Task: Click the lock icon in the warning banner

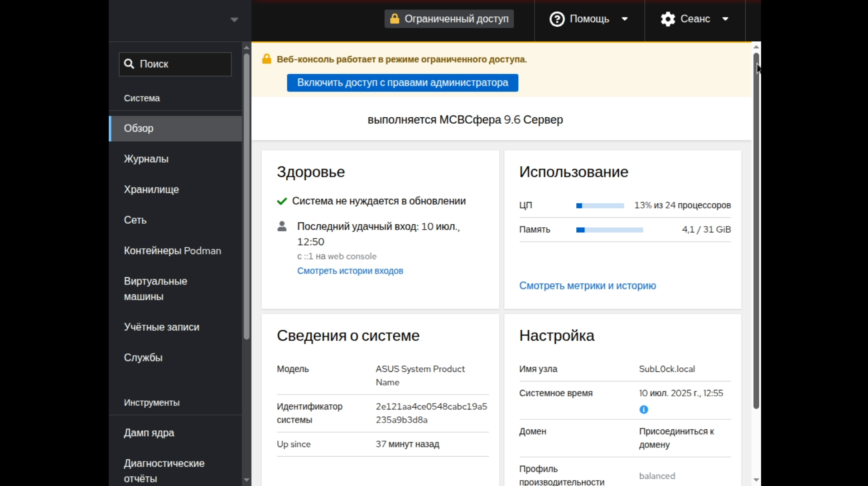Action: pyautogui.click(x=267, y=59)
